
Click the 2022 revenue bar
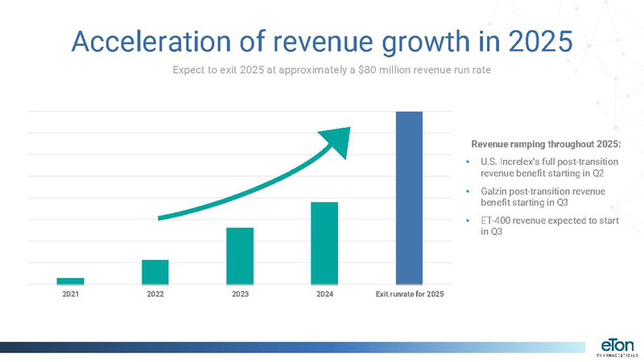tap(155, 272)
